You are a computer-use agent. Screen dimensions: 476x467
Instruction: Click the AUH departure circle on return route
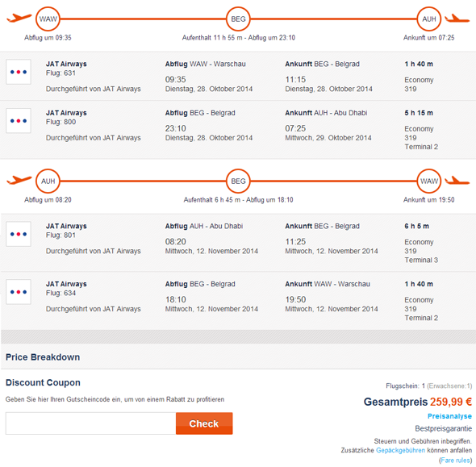coord(48,181)
